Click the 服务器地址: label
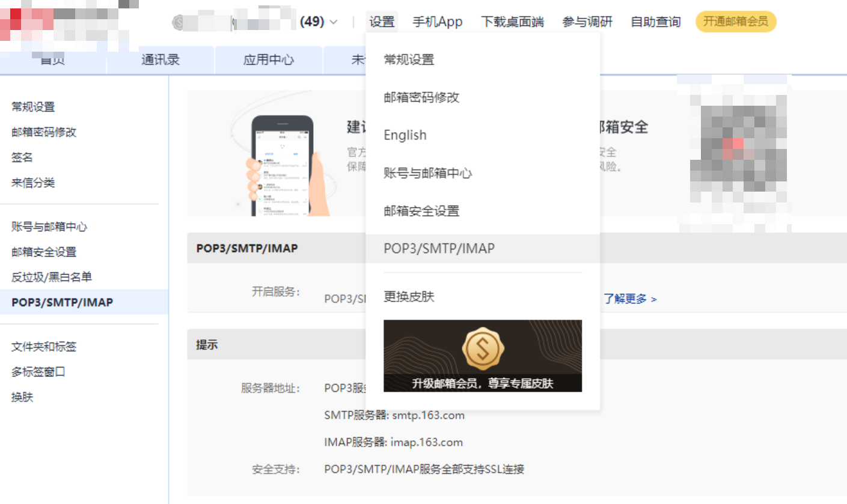This screenshot has height=504, width=847. click(x=271, y=388)
